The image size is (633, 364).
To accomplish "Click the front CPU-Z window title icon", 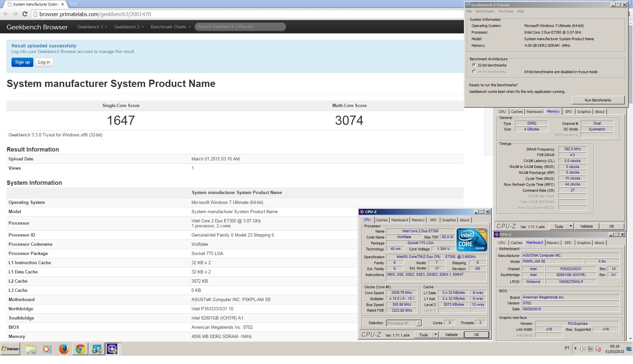I will [362, 212].
